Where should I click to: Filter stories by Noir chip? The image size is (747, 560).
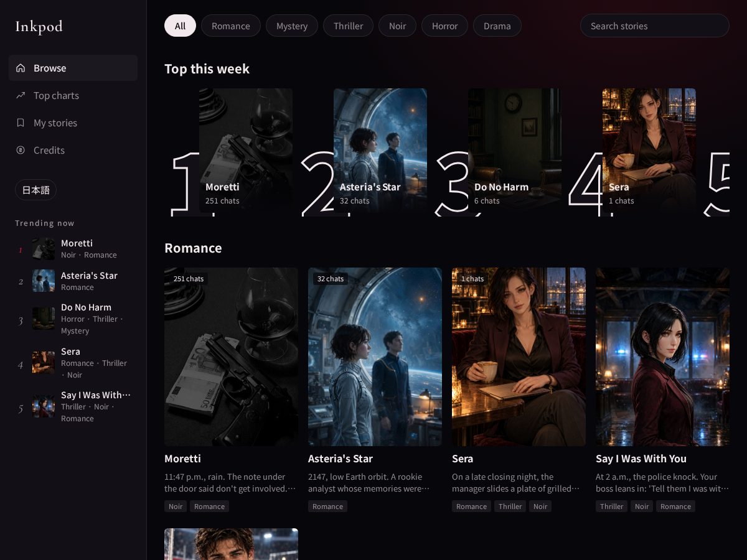(397, 26)
